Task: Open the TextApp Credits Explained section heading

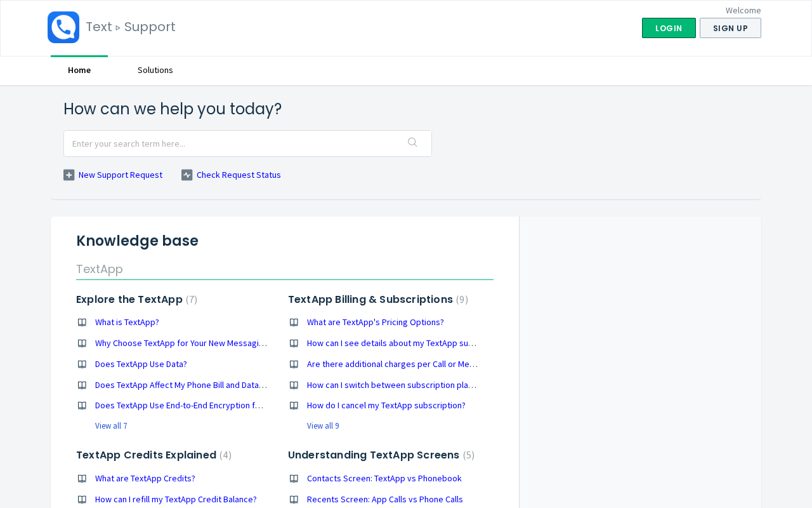Action: (x=146, y=455)
